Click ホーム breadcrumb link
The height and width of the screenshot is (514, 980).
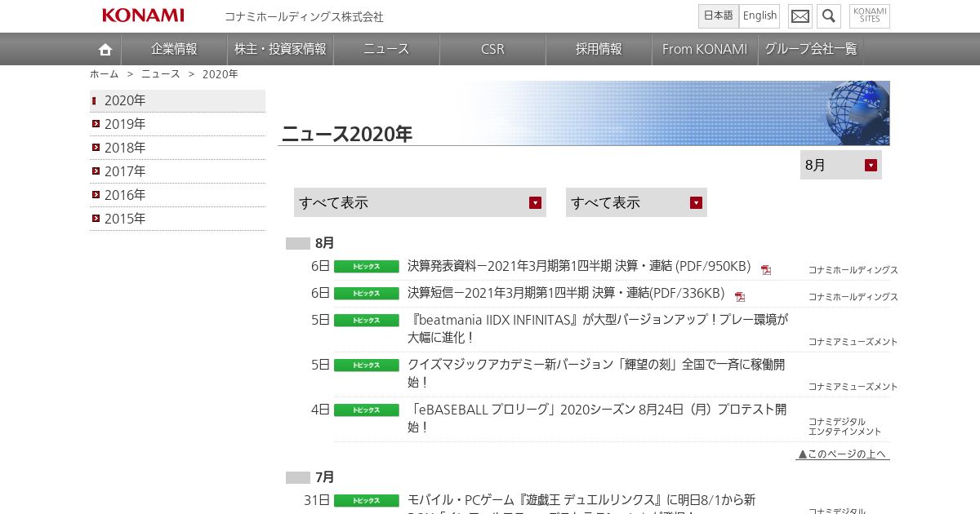coord(104,73)
